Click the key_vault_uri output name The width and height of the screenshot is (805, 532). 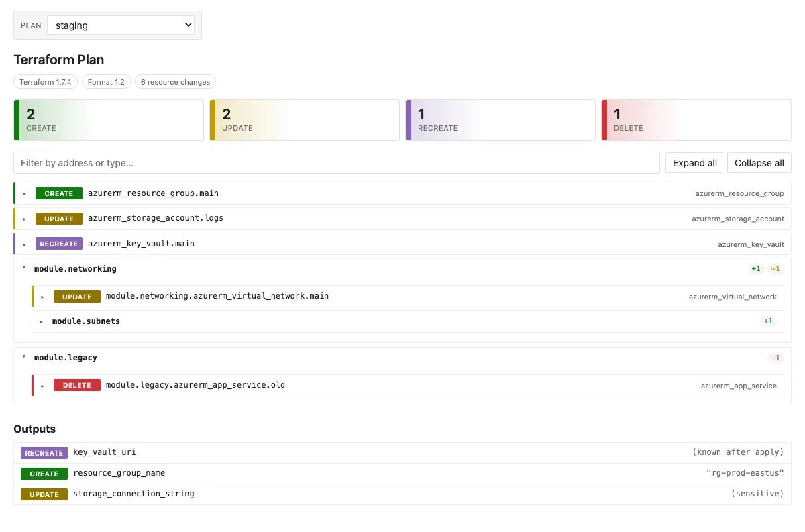click(105, 452)
